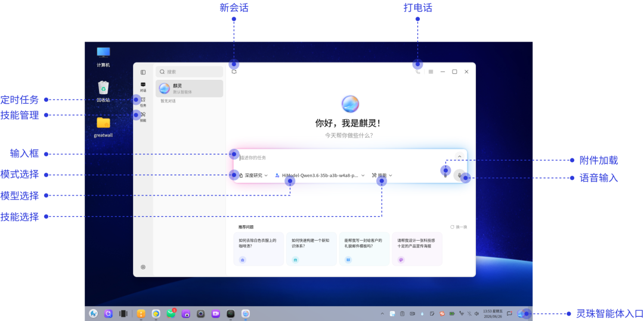The width and height of the screenshot is (644, 321).
Task: Open the Sogou input method tray icon
Action: click(442, 314)
